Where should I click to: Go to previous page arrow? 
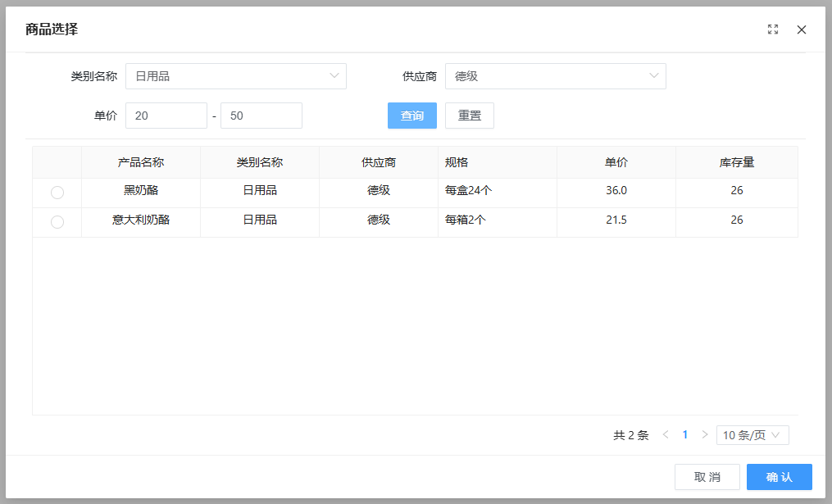pyautogui.click(x=666, y=435)
